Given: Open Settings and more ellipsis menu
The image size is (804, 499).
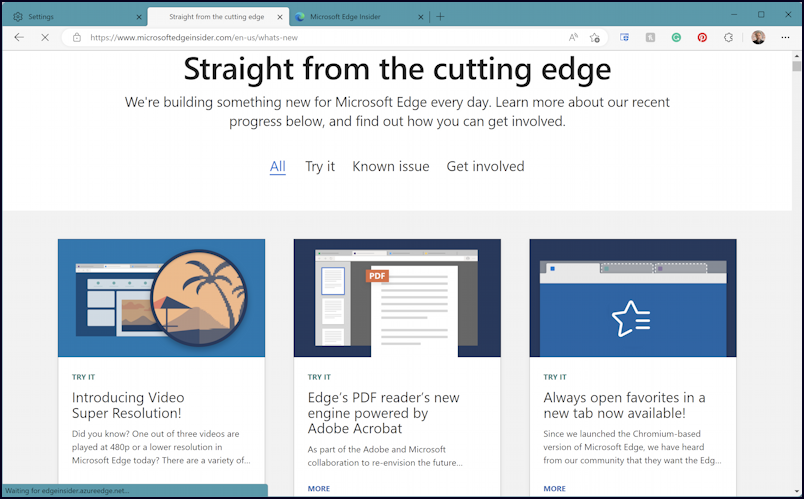Looking at the screenshot, I should 785,37.
